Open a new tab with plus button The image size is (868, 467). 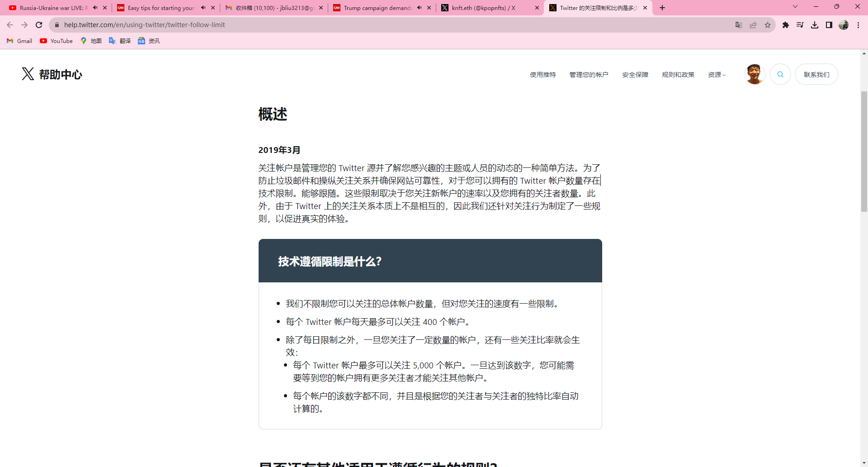coord(662,8)
